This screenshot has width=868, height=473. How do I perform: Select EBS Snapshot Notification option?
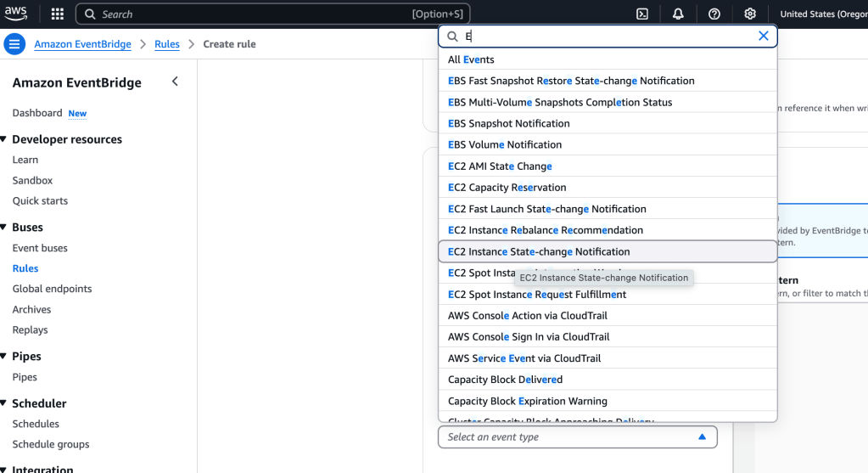tap(509, 123)
